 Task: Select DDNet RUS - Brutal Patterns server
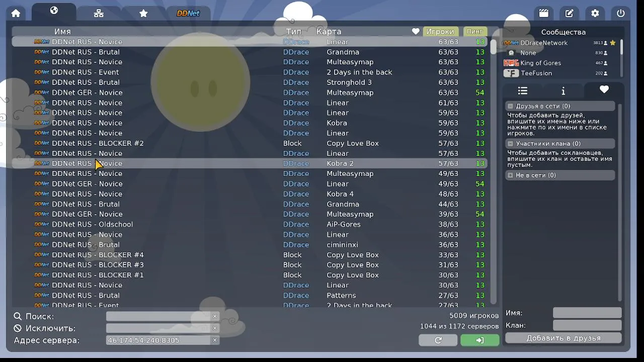click(250, 296)
